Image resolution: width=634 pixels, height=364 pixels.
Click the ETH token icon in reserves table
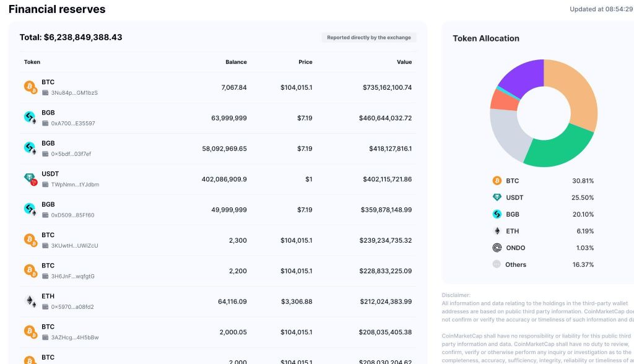click(30, 301)
